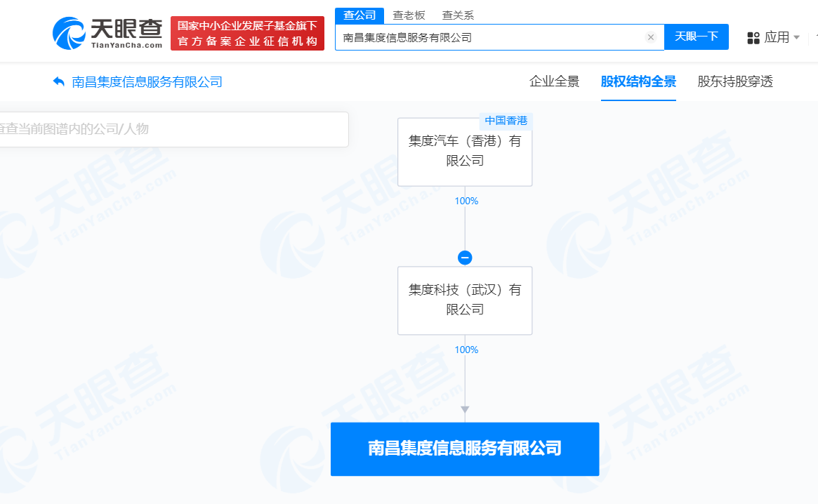Clear the company search box text
Screen dimensions: 818x504
click(x=651, y=37)
